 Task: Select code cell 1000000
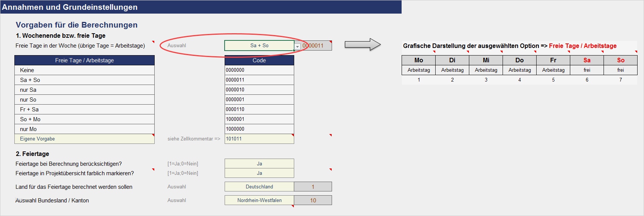click(x=259, y=129)
